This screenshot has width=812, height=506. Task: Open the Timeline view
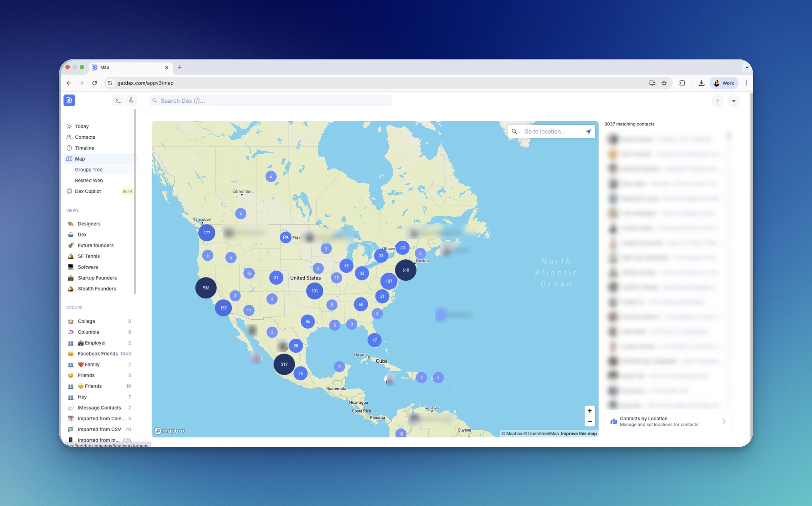tap(85, 147)
